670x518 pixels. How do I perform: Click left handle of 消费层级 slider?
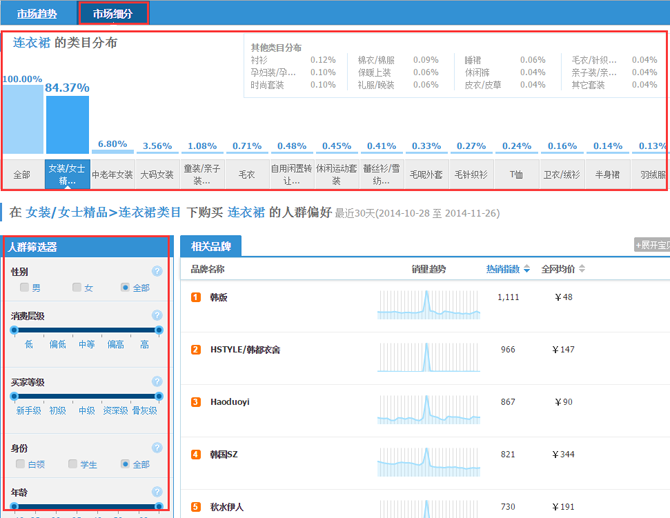click(x=12, y=329)
